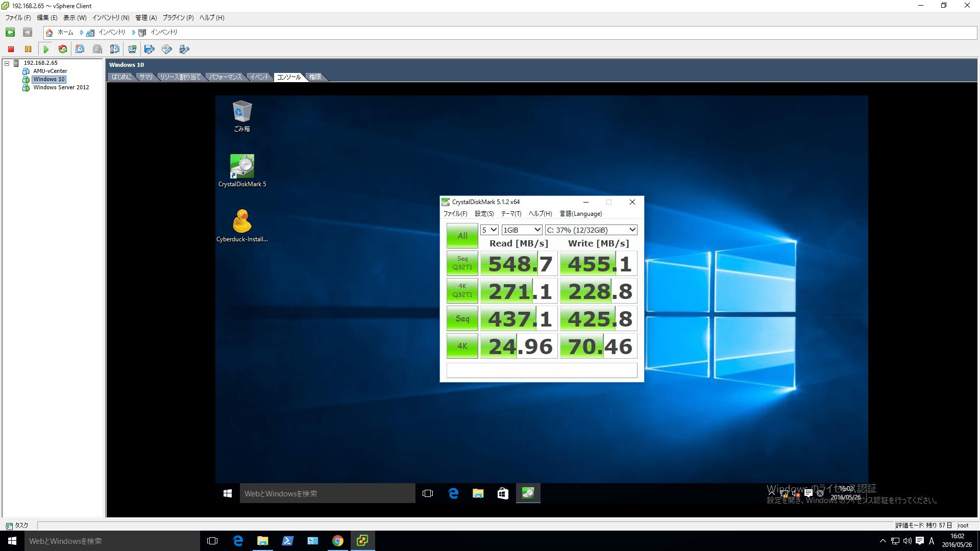Screen dimensions: 980x551
Task: Expand the second インベントリ breadcrumb arrow
Action: [134, 32]
